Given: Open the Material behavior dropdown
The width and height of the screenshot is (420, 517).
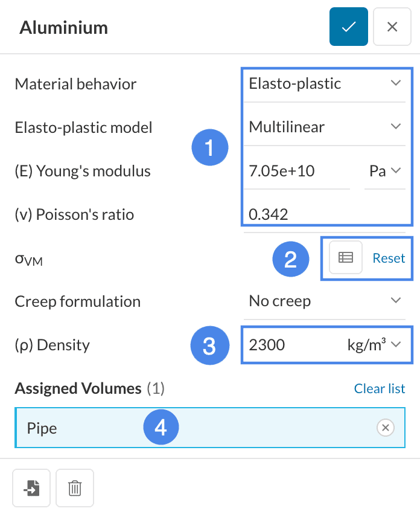Looking at the screenshot, I should 325,83.
